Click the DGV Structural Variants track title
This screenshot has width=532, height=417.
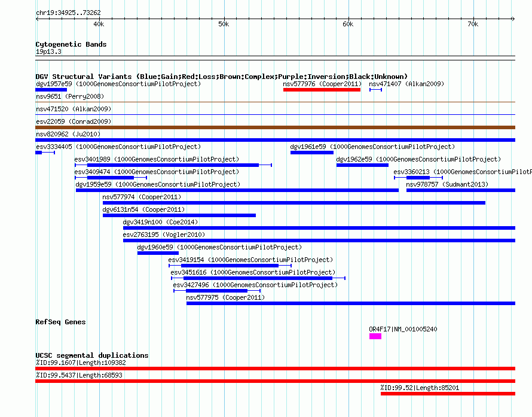tap(222, 77)
